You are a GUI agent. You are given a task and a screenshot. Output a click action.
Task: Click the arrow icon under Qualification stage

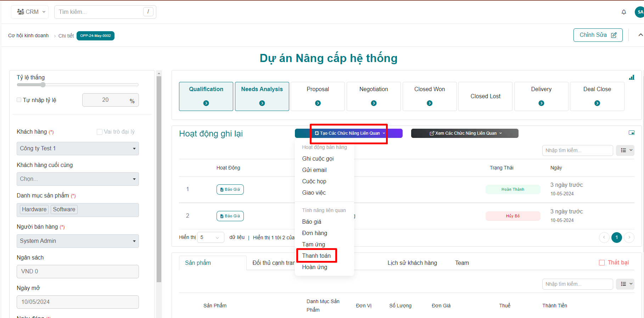pyautogui.click(x=206, y=103)
